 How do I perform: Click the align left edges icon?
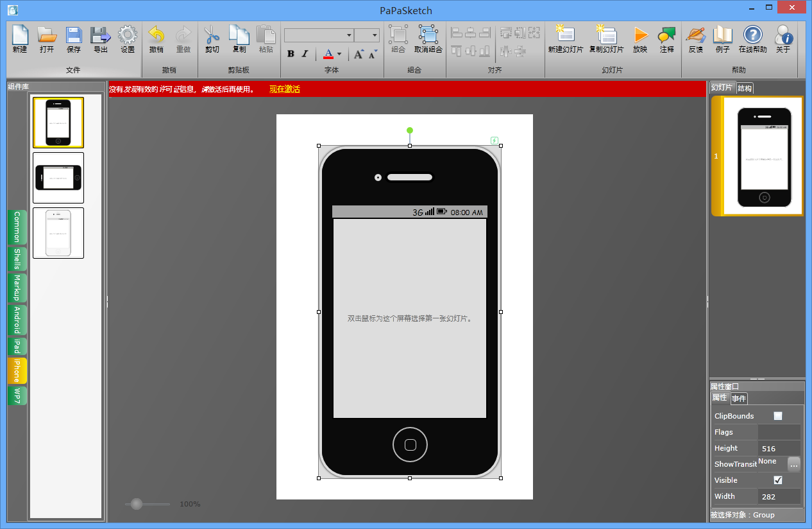pyautogui.click(x=457, y=31)
